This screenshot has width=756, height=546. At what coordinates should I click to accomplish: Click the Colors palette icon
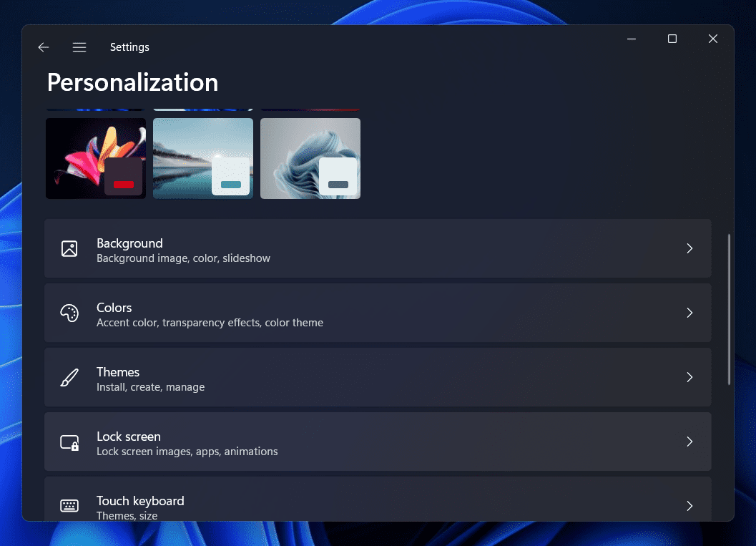tap(69, 313)
